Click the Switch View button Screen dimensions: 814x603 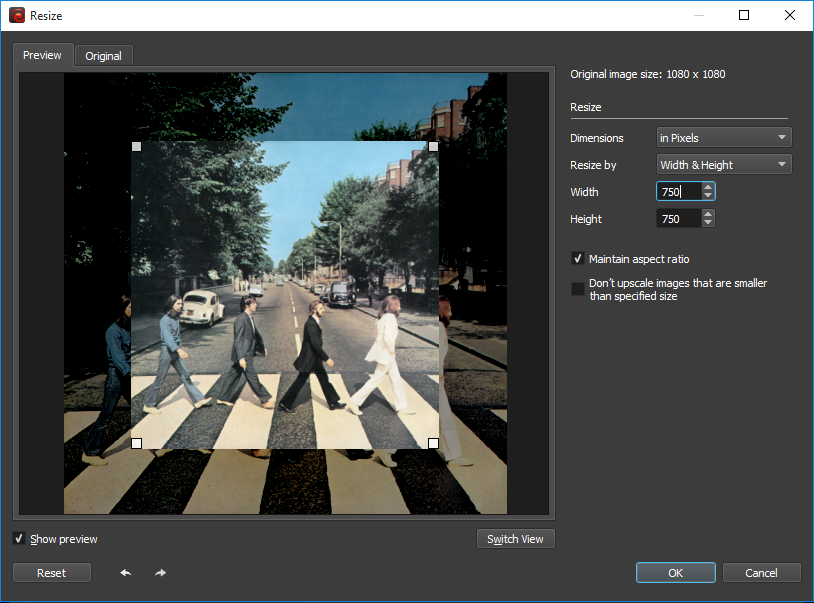coord(515,539)
